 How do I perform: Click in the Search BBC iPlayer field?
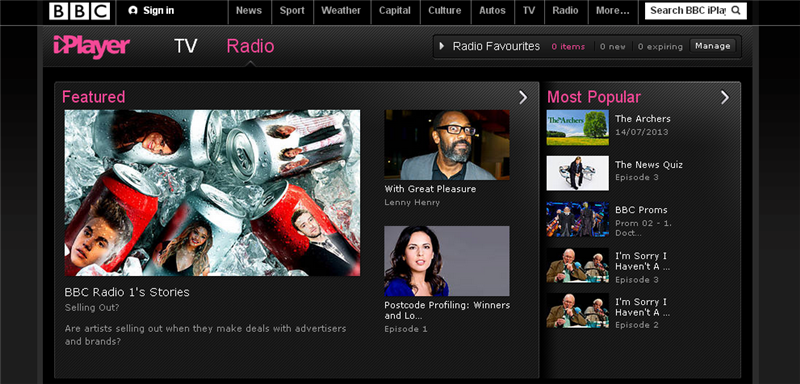click(688, 11)
